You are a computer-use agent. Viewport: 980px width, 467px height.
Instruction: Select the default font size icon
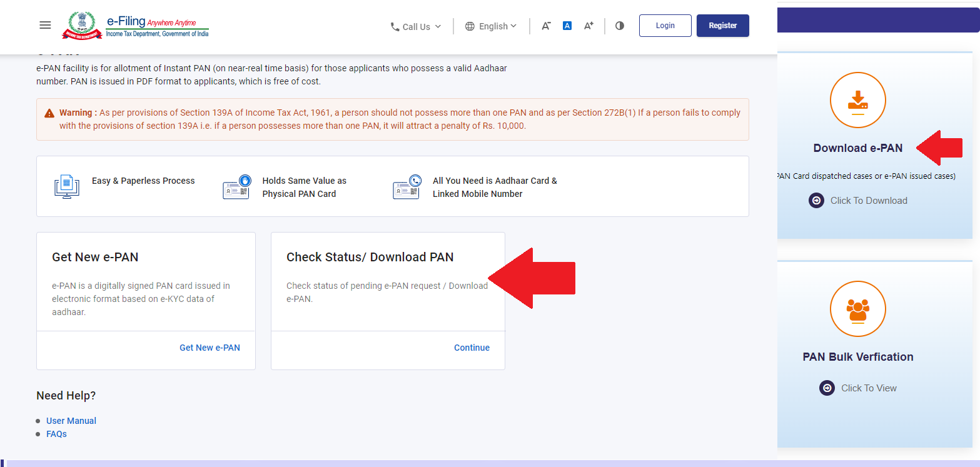(567, 26)
